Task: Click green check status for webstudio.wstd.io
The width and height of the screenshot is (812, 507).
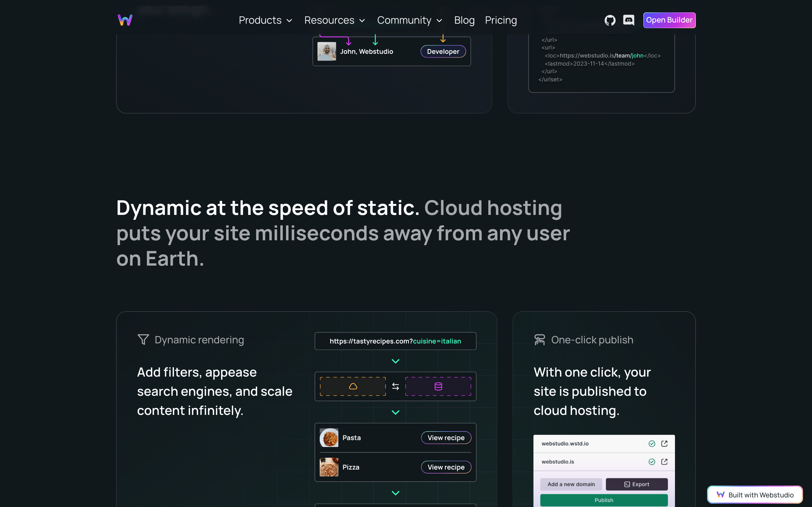Action: pos(652,444)
